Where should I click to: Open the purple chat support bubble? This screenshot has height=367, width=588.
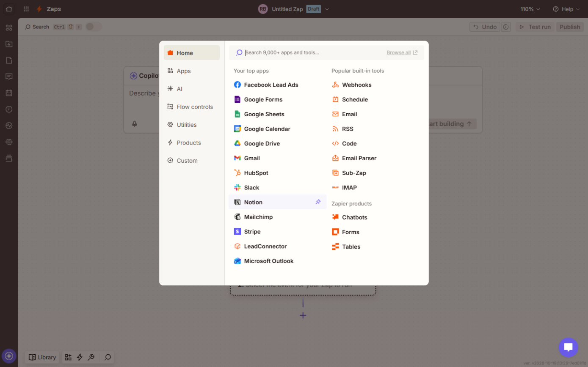click(x=568, y=348)
